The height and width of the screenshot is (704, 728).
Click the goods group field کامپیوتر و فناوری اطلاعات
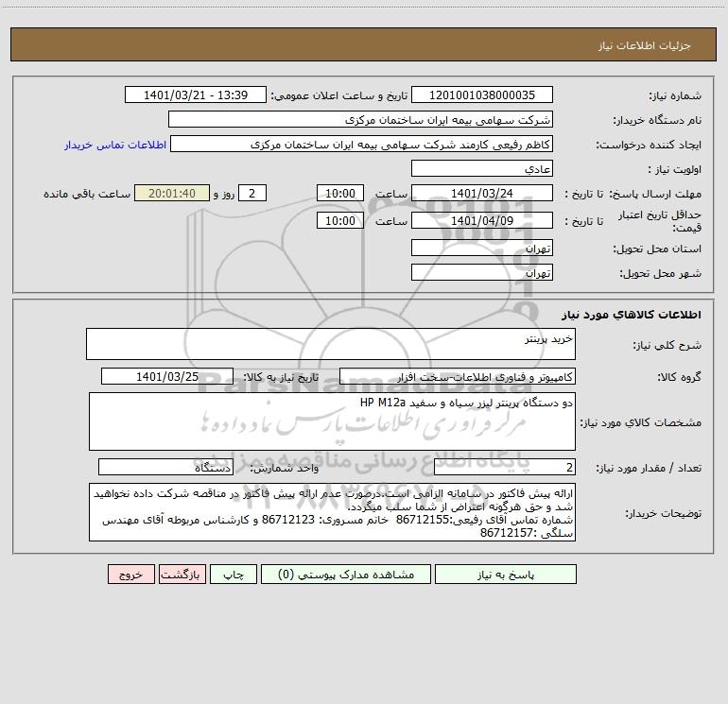458,377
